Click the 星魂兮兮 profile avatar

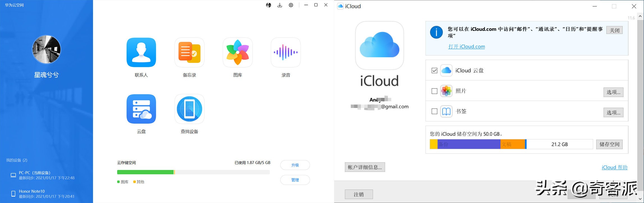tap(46, 49)
